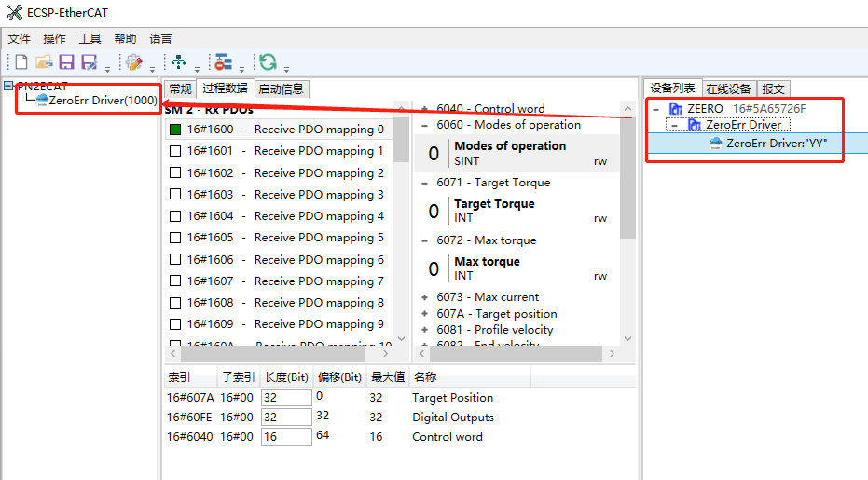Viewport: 868px width, 480px height.
Task: Enable 16#1608 Receive PDO mapping 8 checkbox
Action: (x=175, y=303)
